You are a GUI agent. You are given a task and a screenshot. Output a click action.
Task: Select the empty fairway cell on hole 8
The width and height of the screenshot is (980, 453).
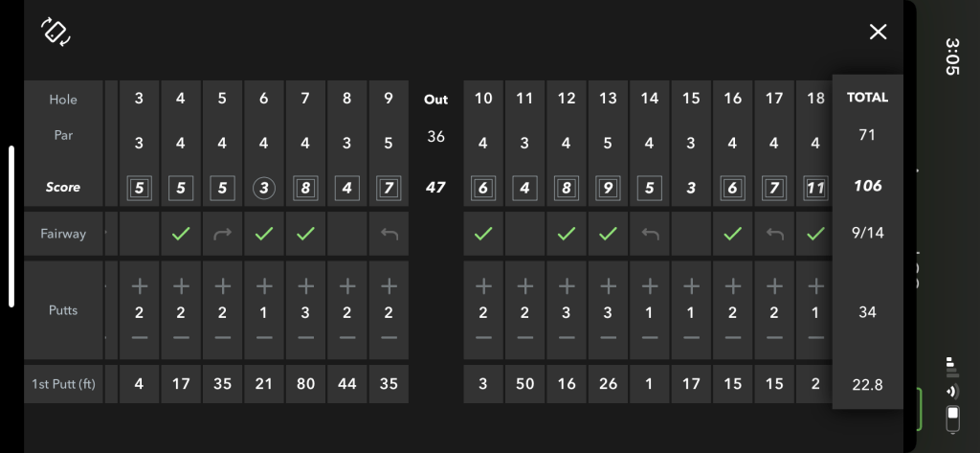tap(347, 233)
